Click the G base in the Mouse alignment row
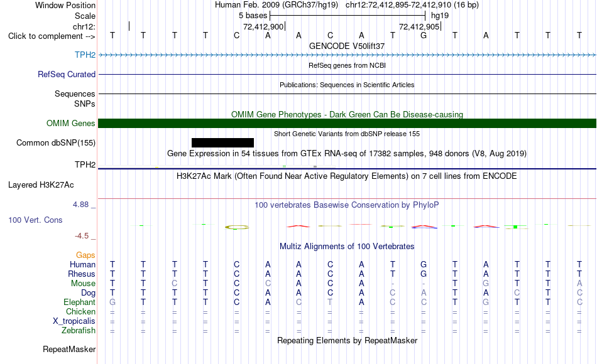 click(x=486, y=284)
